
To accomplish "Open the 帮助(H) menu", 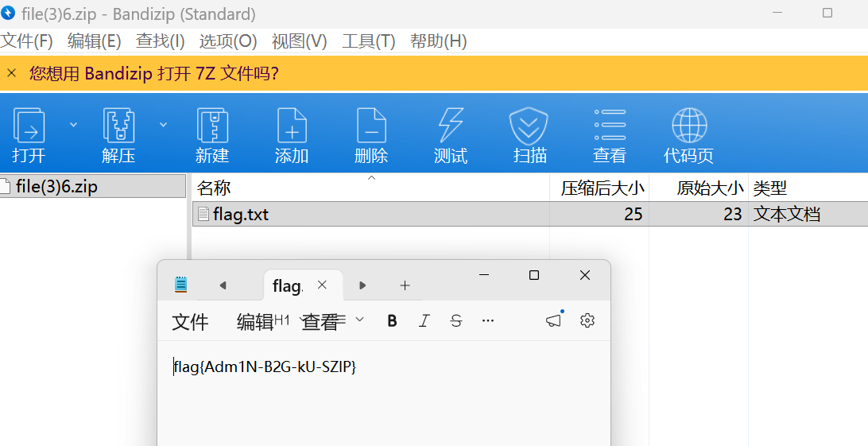I will point(439,41).
